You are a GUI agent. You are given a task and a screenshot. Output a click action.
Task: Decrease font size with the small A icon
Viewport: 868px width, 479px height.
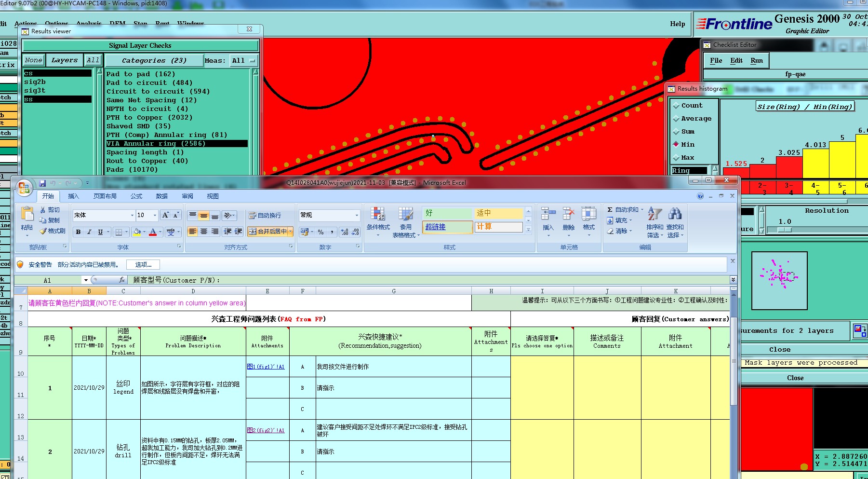[x=176, y=215]
